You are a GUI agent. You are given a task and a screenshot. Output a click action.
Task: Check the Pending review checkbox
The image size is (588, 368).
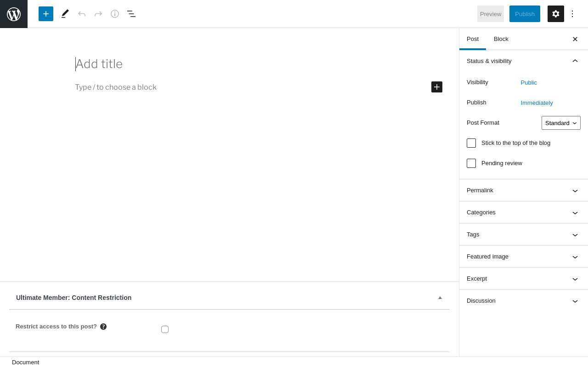point(471,163)
